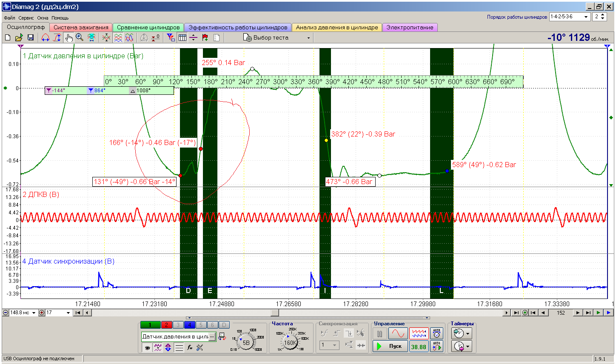Viewport: 616px width, 364px height.
Task: Click the horizontal timeline scrollbar thumb
Action: pyautogui.click(x=275, y=313)
